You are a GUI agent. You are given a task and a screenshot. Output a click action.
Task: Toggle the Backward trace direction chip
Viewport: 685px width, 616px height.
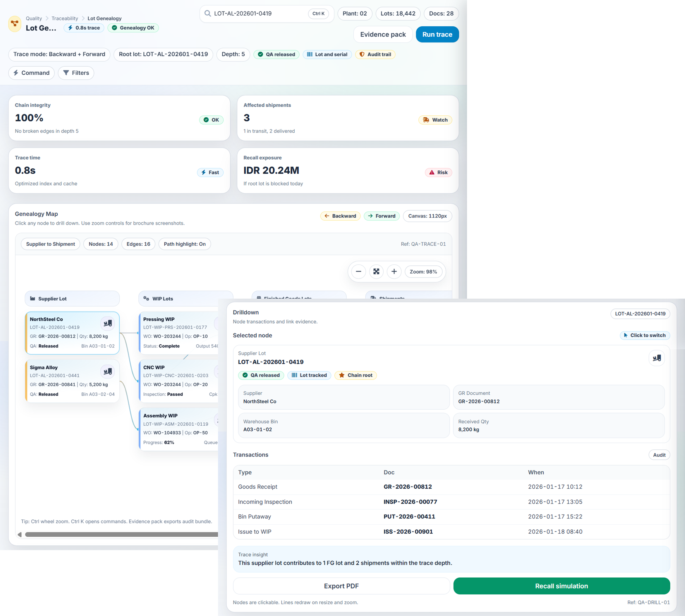pos(340,216)
